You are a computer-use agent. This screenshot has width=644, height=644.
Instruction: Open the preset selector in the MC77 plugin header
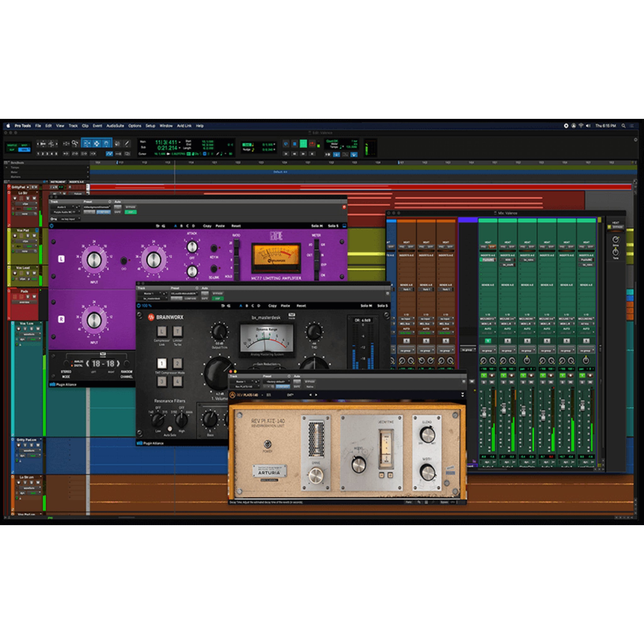[97, 207]
